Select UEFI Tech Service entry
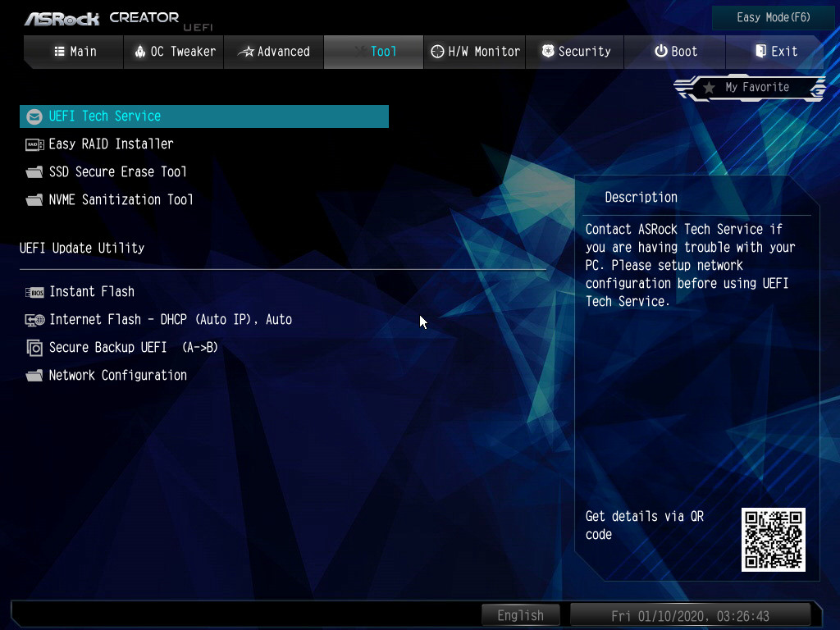Image resolution: width=840 pixels, height=630 pixels. click(204, 116)
